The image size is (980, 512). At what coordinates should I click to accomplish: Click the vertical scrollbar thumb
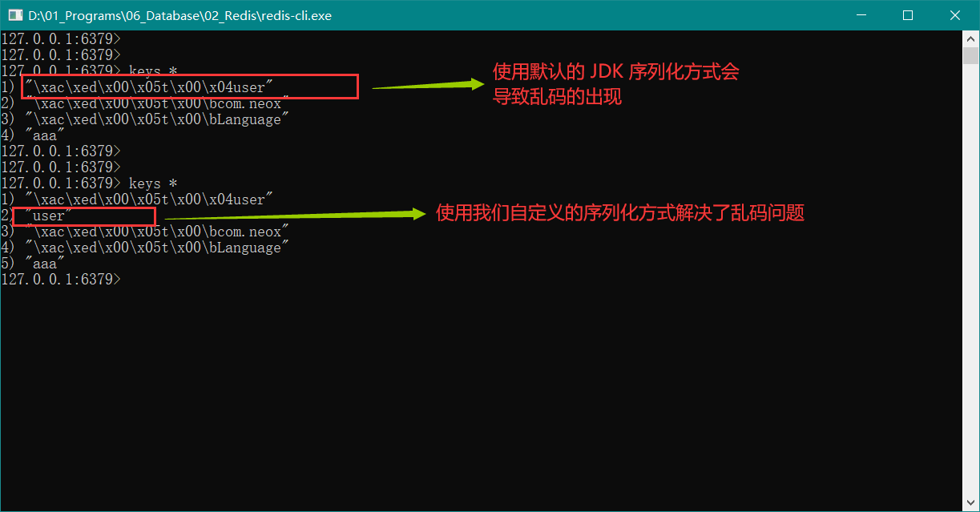point(970,56)
